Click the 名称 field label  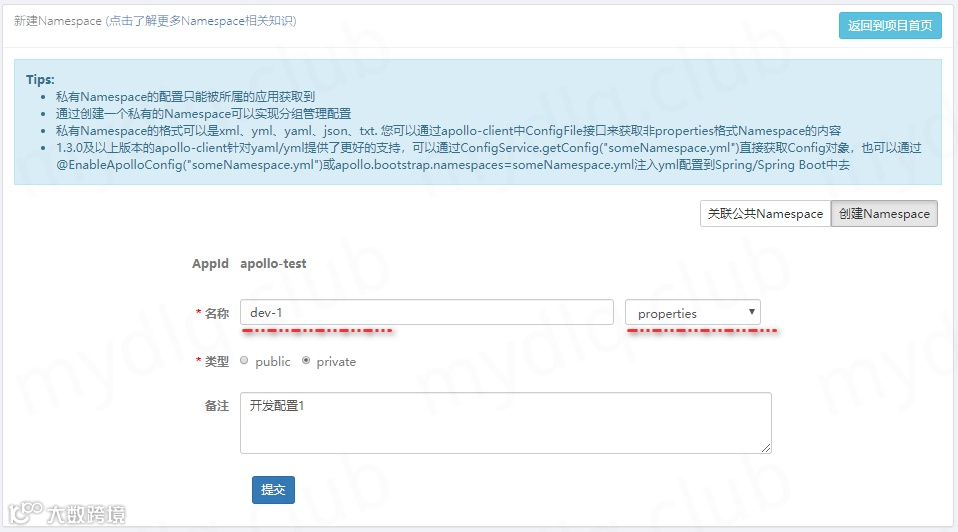pyautogui.click(x=216, y=313)
